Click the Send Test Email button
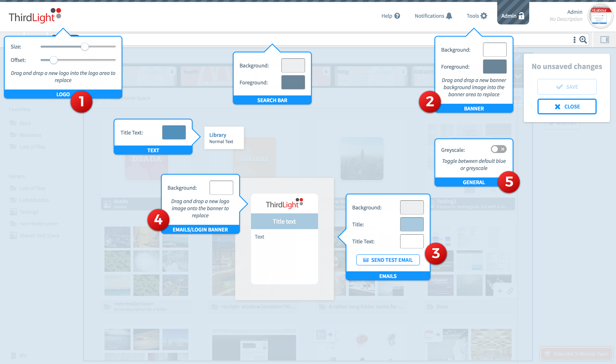 pyautogui.click(x=388, y=260)
